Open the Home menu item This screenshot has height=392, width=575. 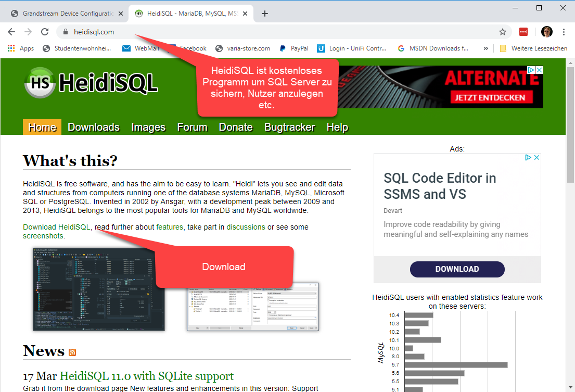[x=42, y=127]
